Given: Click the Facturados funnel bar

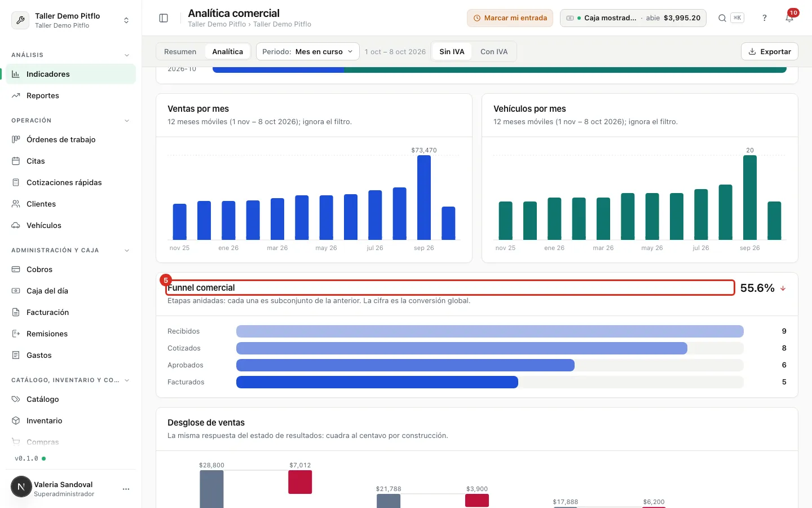Looking at the screenshot, I should pyautogui.click(x=377, y=382).
